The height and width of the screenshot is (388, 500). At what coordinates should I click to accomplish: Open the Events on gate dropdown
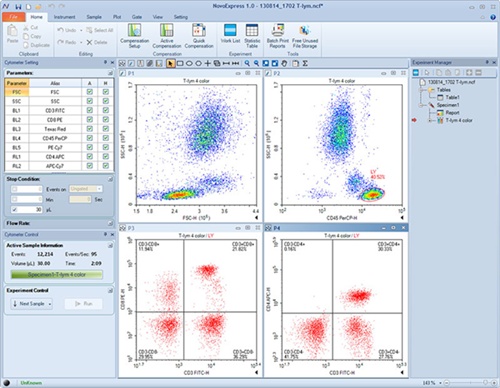86,189
